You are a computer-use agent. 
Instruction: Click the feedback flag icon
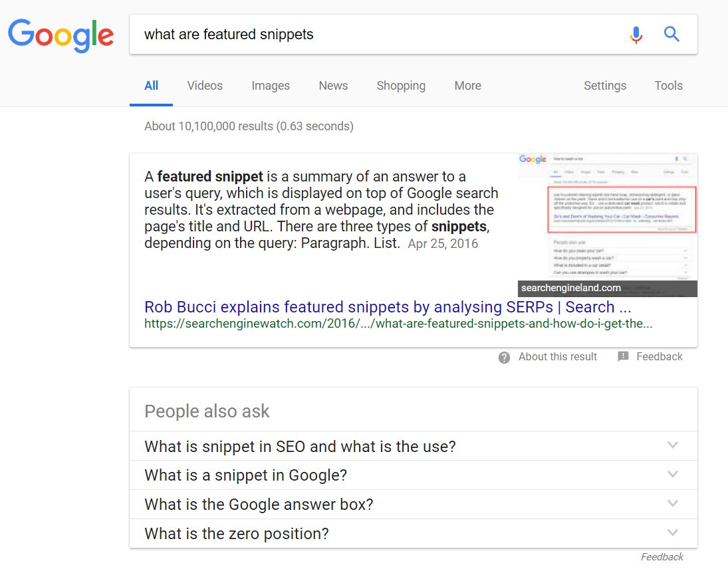623,356
